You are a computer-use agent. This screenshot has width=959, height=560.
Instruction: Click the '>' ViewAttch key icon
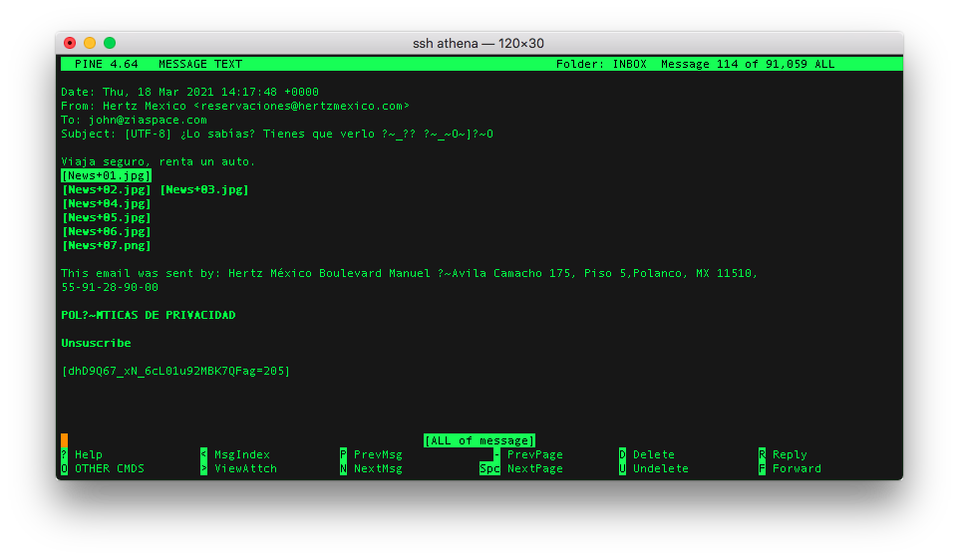(204, 468)
